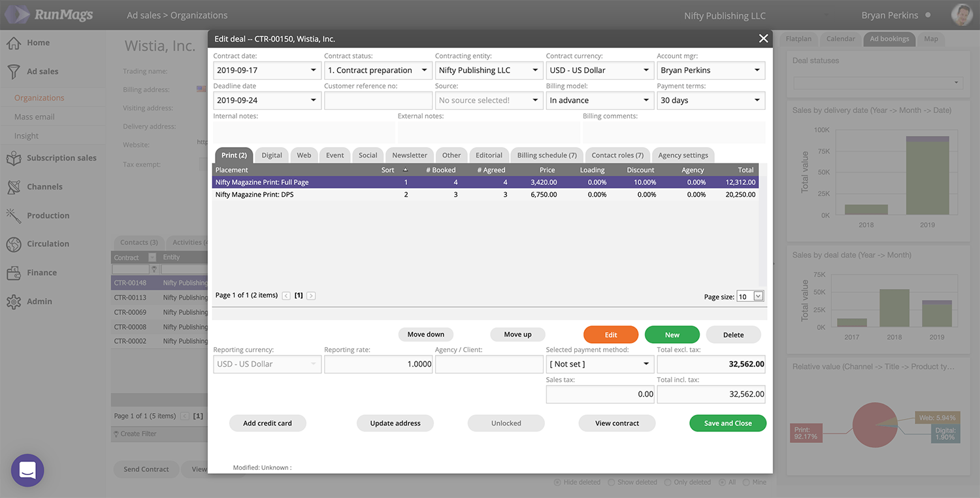980x498 pixels.
Task: Click Add credit card button
Action: point(267,423)
